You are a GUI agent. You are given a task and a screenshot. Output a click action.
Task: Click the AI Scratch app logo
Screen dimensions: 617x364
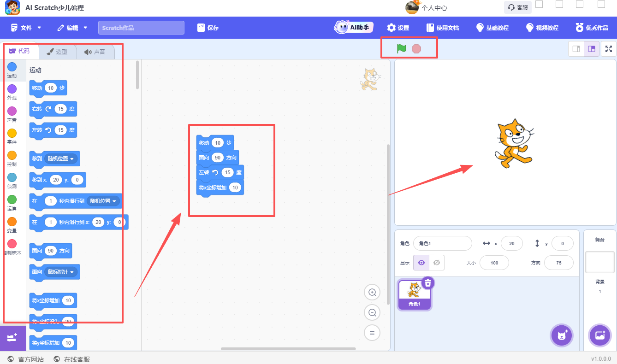(12, 7)
